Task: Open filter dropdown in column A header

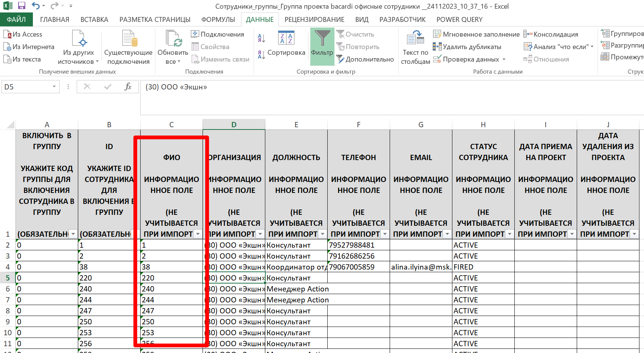Action: click(73, 234)
